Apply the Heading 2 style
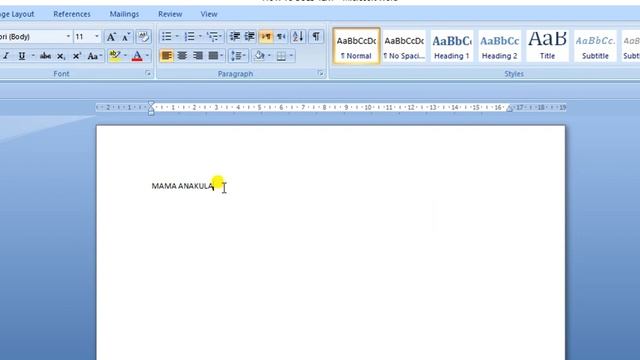 [500, 46]
